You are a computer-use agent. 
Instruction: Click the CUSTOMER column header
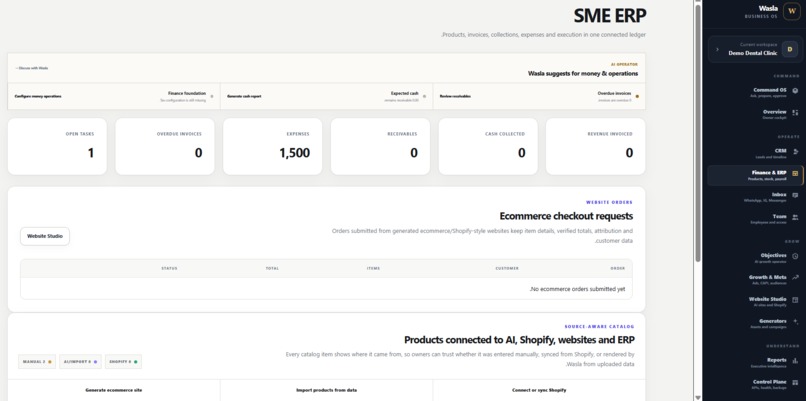click(507, 268)
